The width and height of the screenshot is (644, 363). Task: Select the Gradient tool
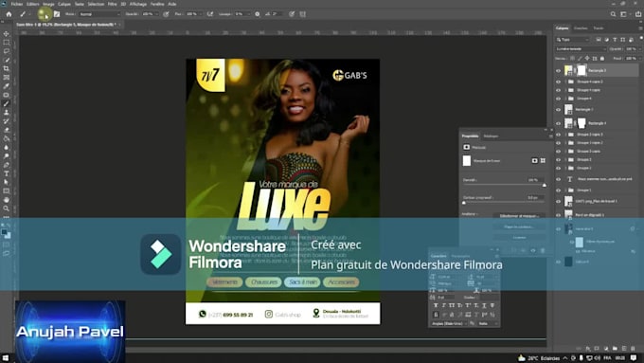pyautogui.click(x=7, y=138)
